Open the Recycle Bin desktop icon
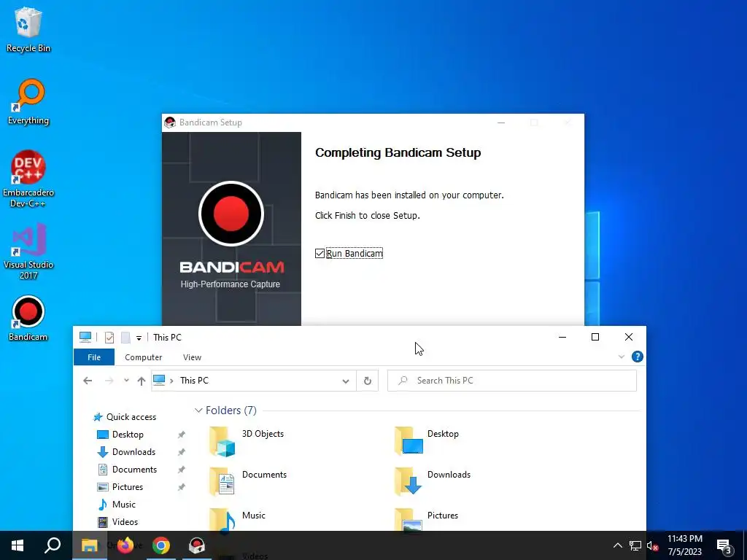The image size is (747, 560). pos(28,30)
